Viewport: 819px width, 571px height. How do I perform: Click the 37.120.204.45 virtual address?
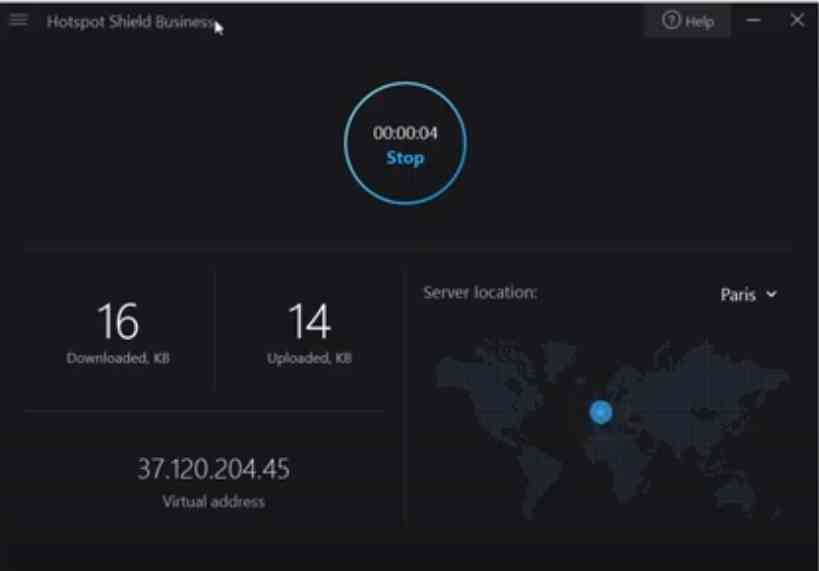click(213, 469)
